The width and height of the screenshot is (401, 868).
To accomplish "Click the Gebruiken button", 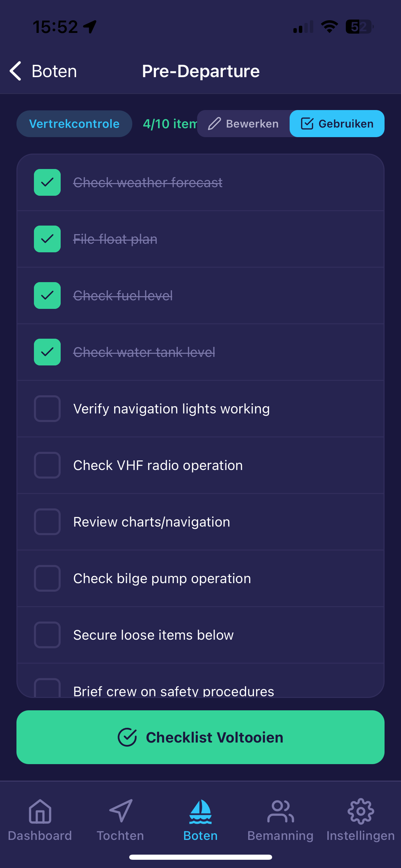I will (x=337, y=123).
